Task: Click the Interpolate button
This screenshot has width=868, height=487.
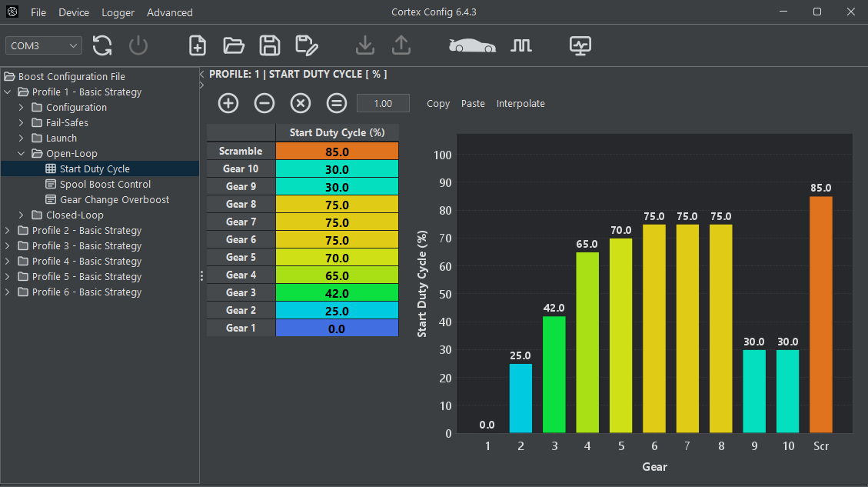Action: click(x=520, y=104)
